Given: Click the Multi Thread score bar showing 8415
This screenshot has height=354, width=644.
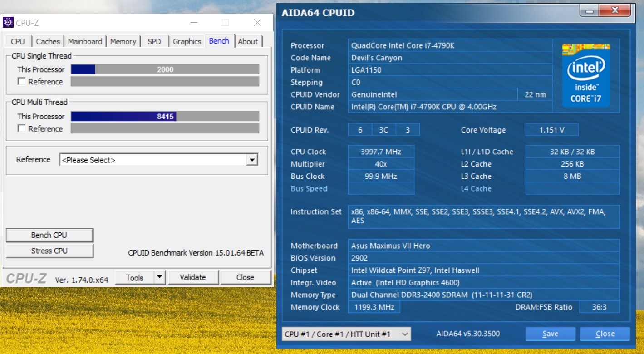Looking at the screenshot, I should click(x=165, y=117).
